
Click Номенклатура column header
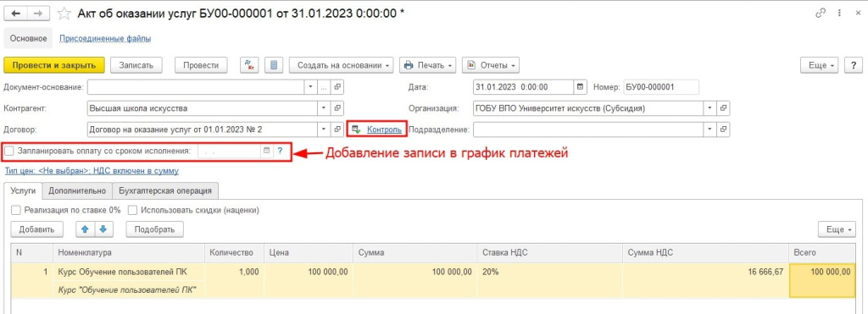129,252
